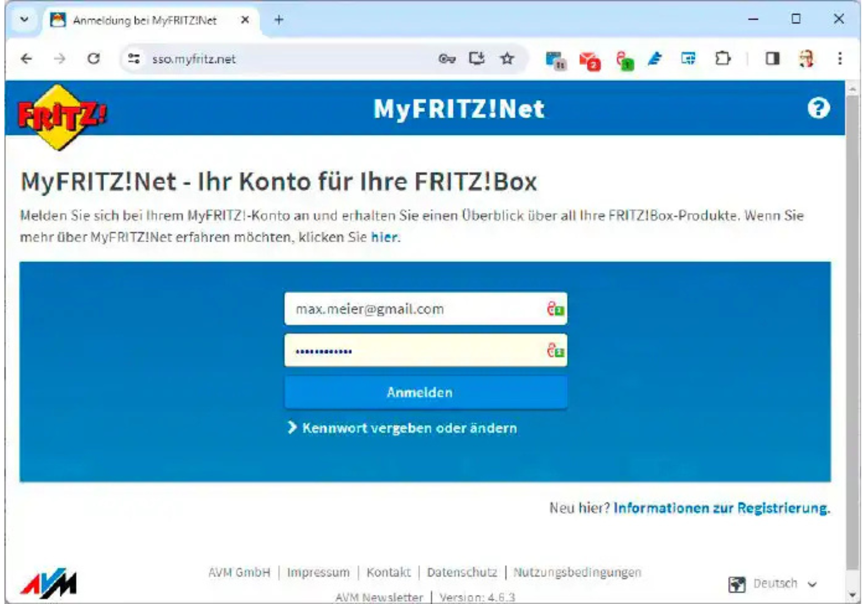Open the red mail extension with badge
This screenshot has height=604, width=868.
coord(589,60)
